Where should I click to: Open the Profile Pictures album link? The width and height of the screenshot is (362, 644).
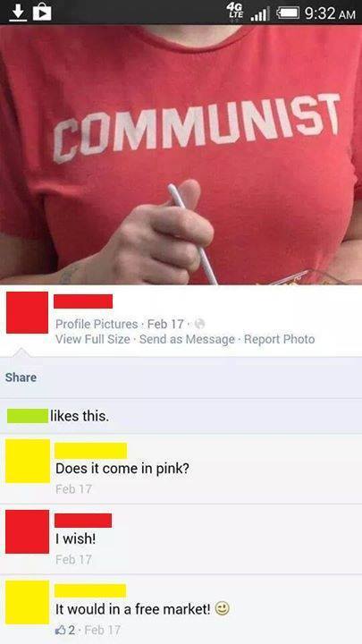tap(97, 324)
